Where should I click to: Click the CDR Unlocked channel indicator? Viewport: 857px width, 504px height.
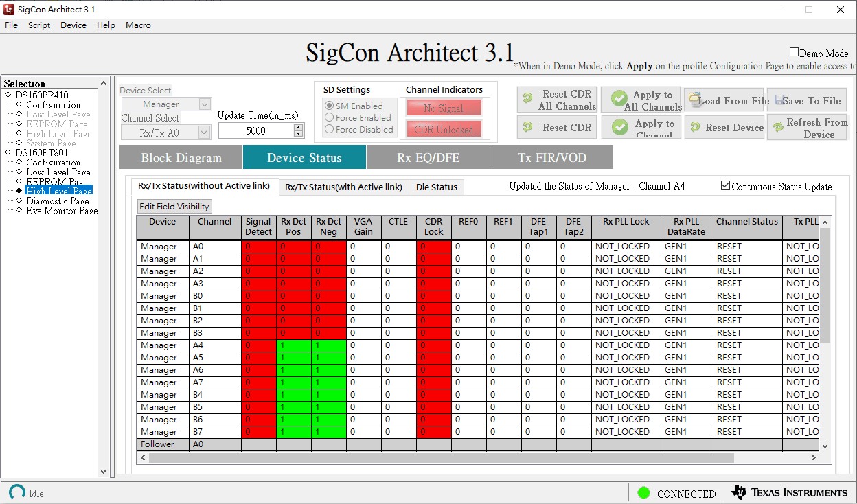point(444,129)
